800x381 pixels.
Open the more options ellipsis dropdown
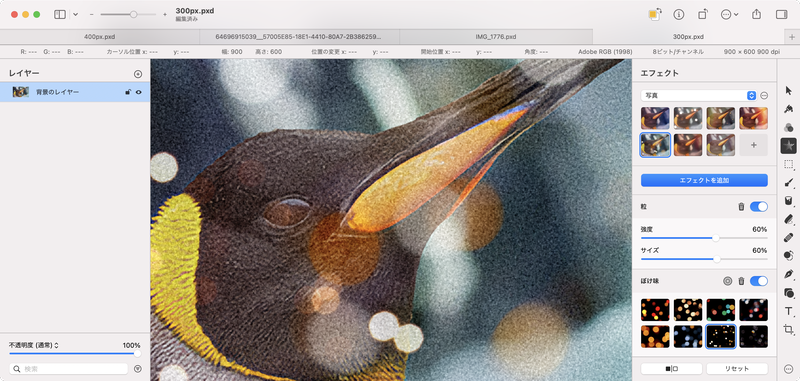coord(730,14)
